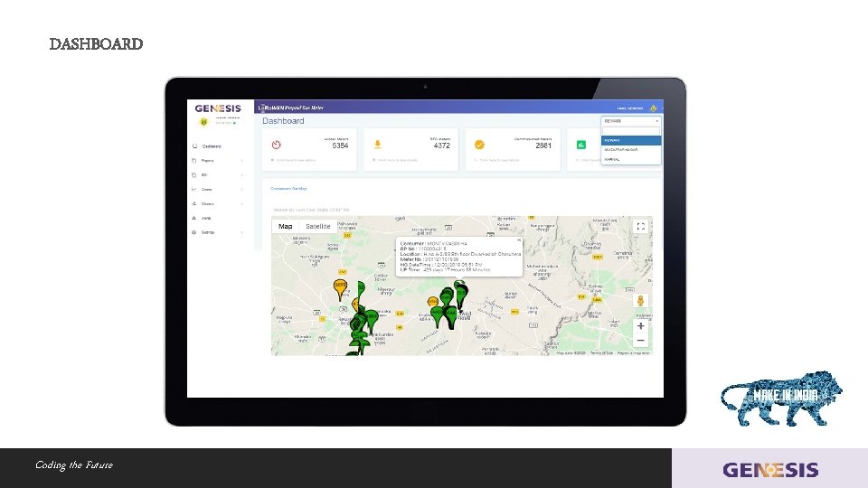Click the red clock icon on first card
868x488 pixels.
277,145
